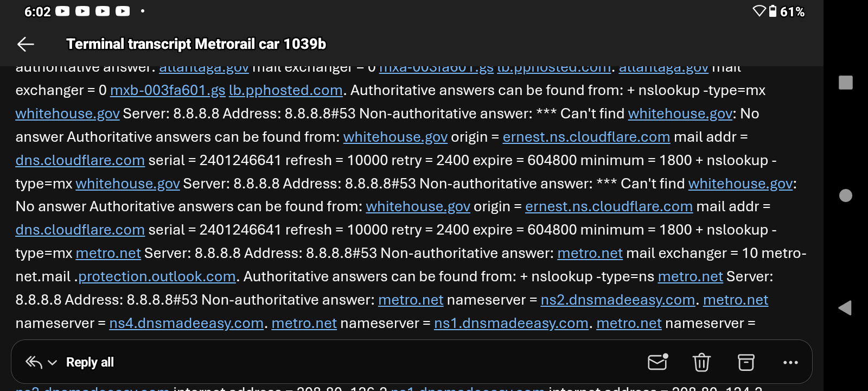Open the ns4.dnsmadeeasy.com link
The image size is (868, 391).
[x=186, y=323]
